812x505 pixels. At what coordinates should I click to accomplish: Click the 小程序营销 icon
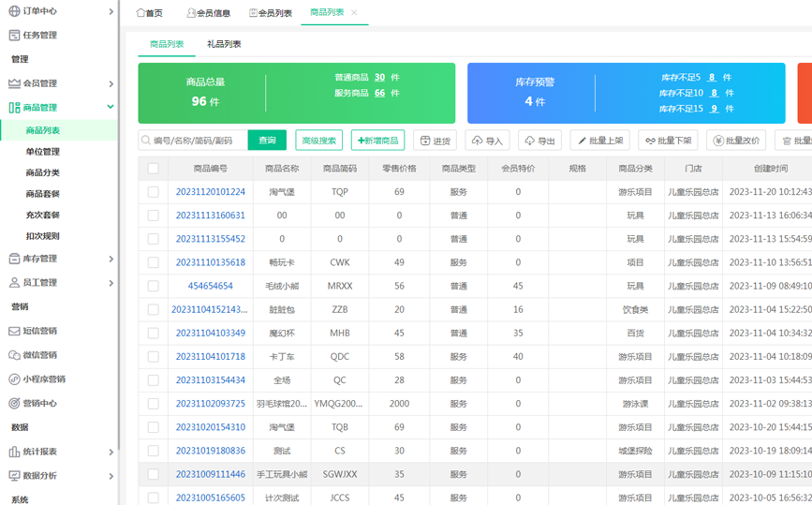(14, 379)
